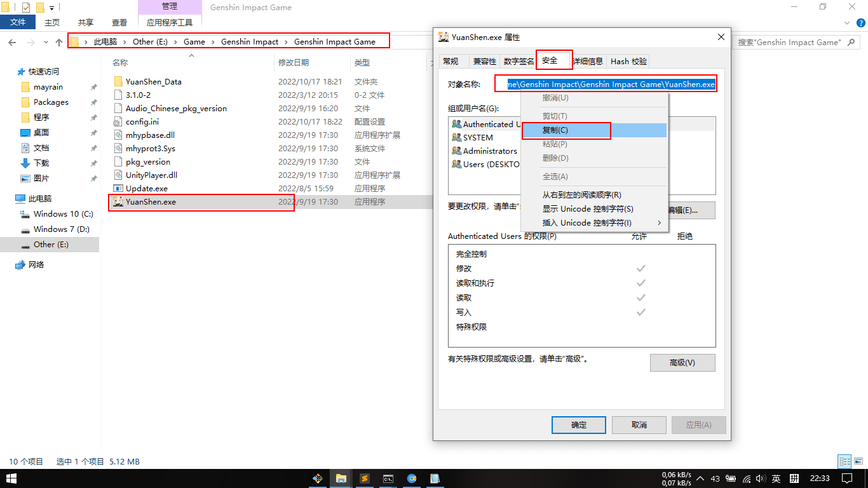Click the YuanShen_Data folder icon
868x488 pixels.
pyautogui.click(x=118, y=81)
